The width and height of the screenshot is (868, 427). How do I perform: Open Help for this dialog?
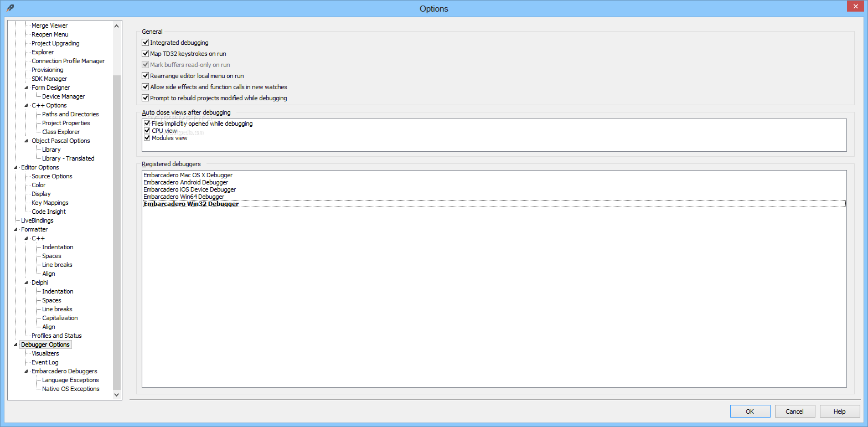[840, 411]
